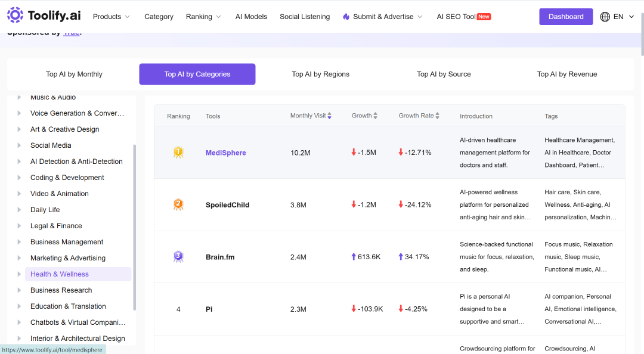Select Business Research category
The image size is (644, 354).
click(61, 290)
